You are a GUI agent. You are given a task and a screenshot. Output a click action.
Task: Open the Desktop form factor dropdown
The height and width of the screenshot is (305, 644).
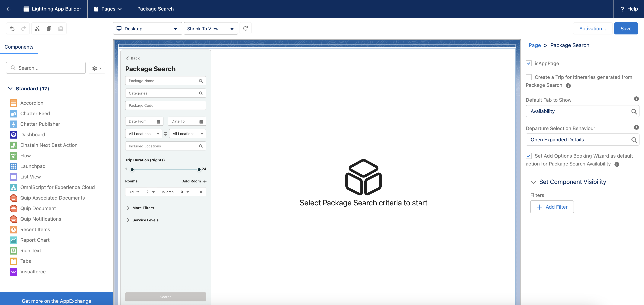(x=147, y=29)
